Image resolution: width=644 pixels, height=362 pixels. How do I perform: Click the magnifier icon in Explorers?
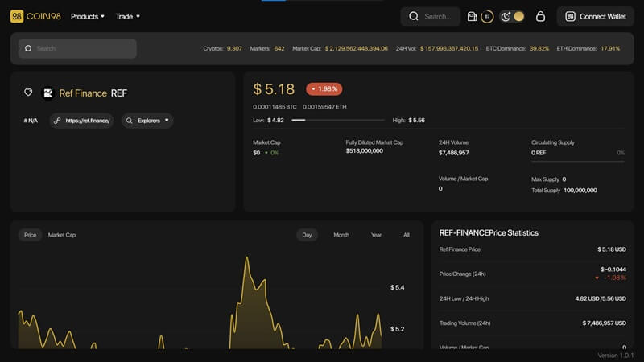tap(130, 121)
